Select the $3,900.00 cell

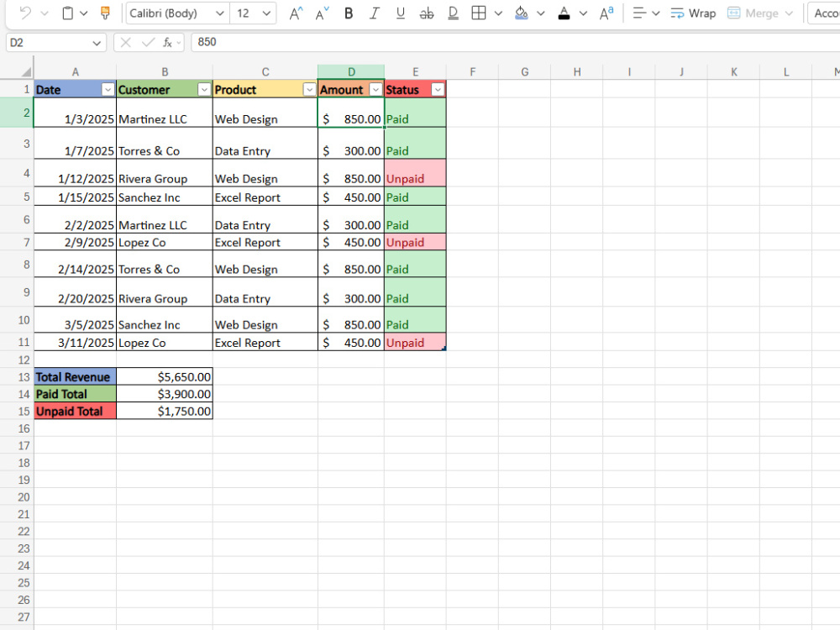[x=165, y=394]
